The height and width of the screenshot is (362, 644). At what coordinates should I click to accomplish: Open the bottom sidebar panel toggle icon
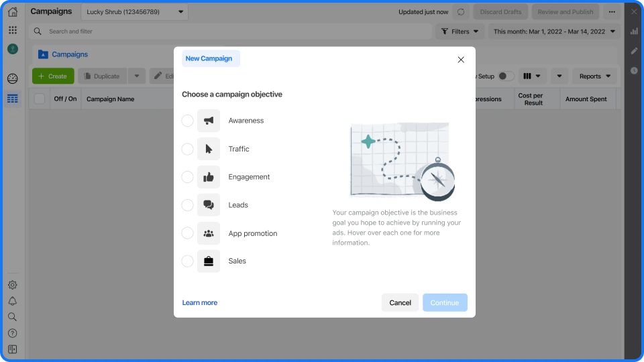13,349
